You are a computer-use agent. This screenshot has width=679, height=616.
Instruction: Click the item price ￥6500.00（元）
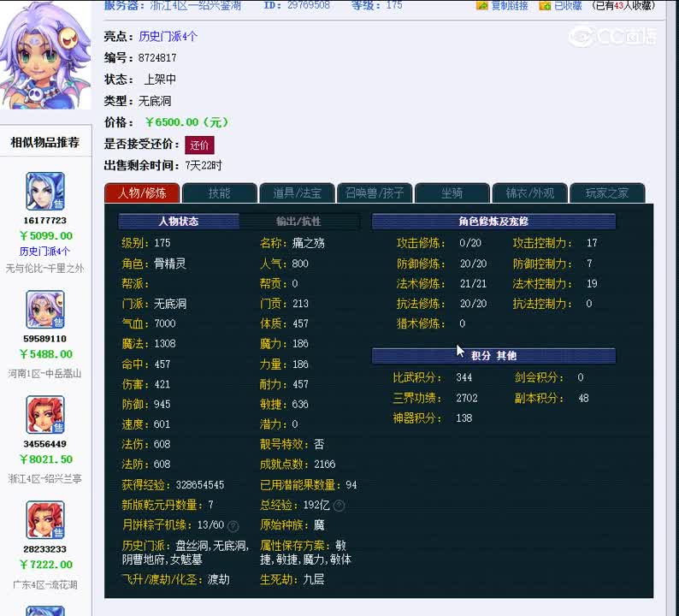pyautogui.click(x=187, y=122)
